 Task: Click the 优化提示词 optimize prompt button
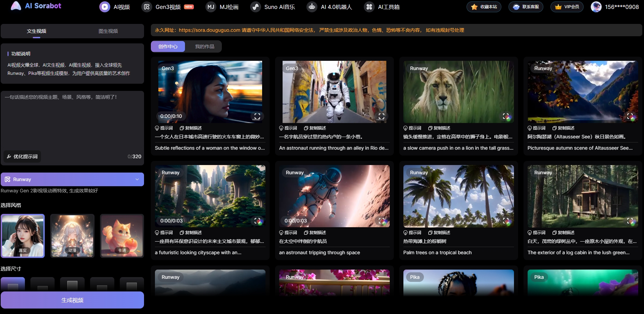click(22, 156)
